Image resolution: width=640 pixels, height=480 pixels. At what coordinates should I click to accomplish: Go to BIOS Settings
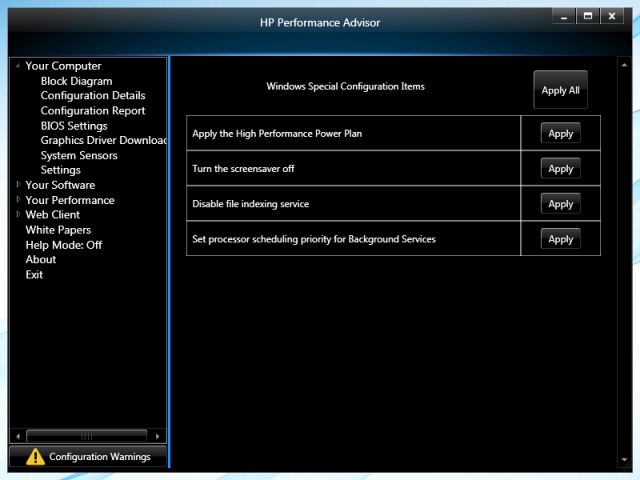point(74,126)
